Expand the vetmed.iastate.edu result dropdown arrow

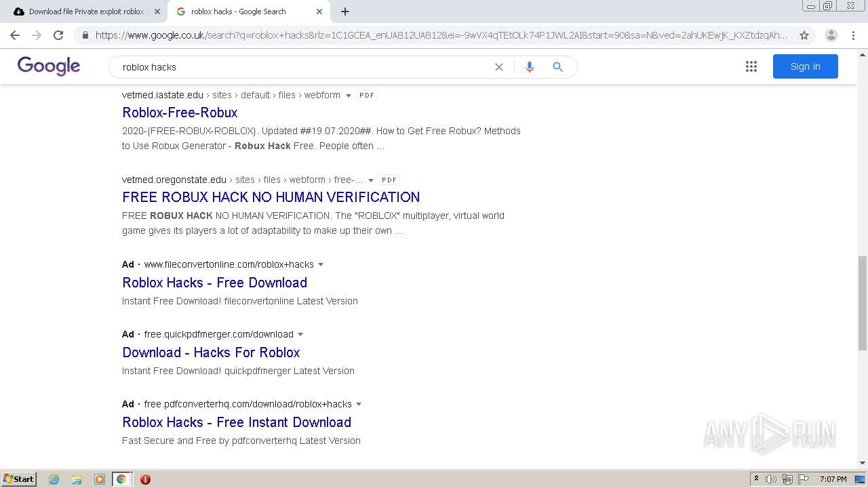[349, 96]
